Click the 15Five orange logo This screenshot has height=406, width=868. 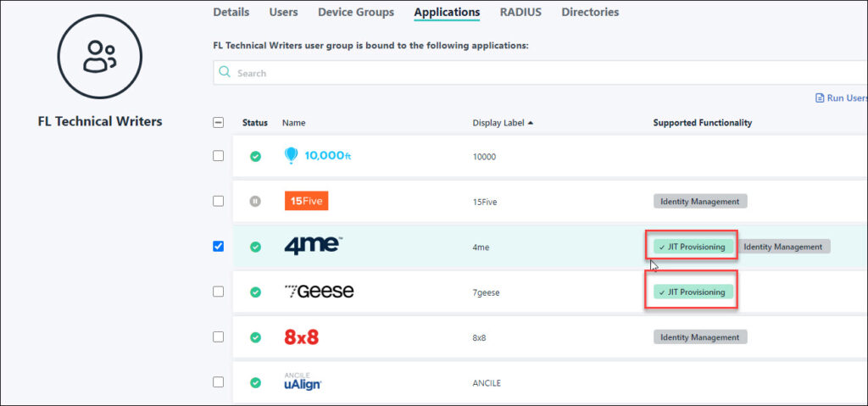[306, 201]
